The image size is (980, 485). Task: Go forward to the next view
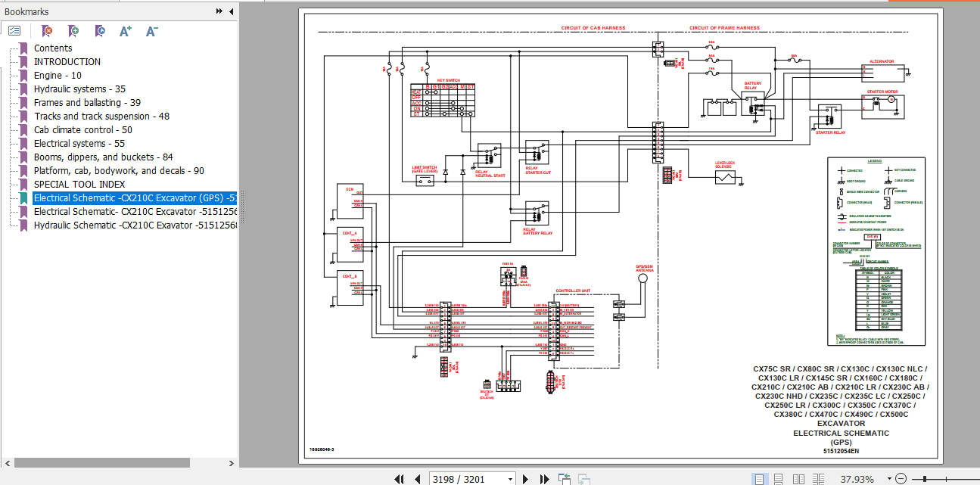[584, 479]
